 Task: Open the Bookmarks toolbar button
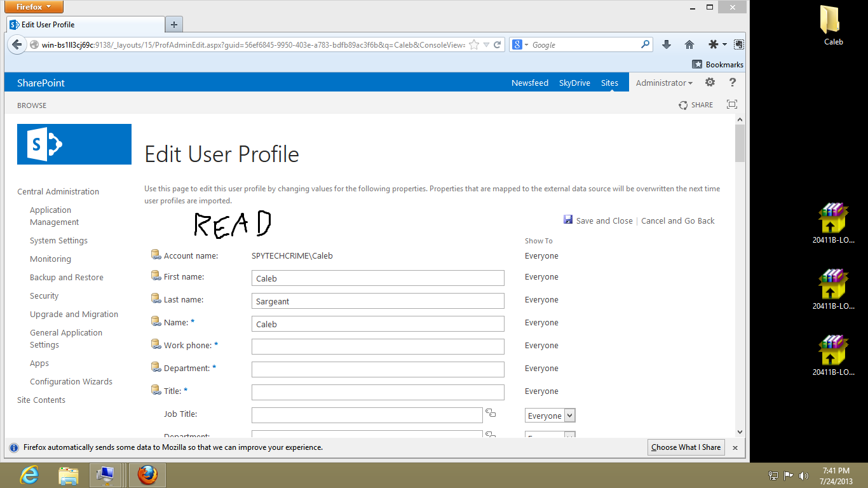(717, 64)
